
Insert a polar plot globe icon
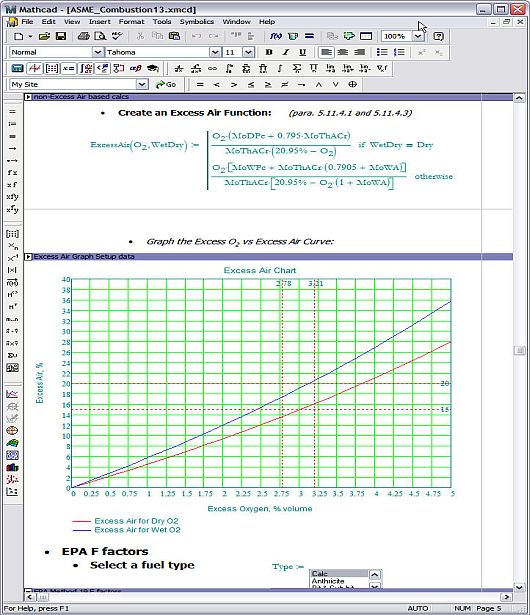[12, 431]
